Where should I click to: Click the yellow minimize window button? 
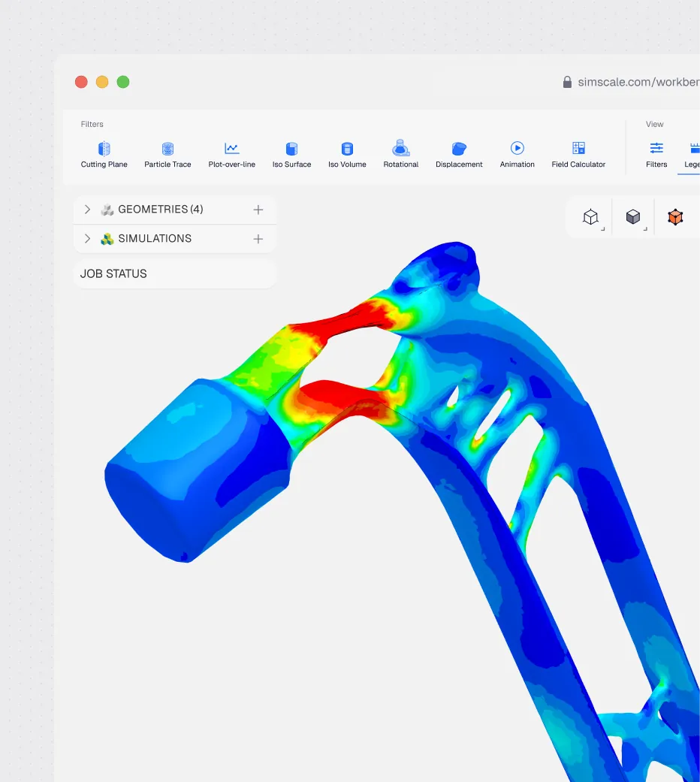click(102, 82)
